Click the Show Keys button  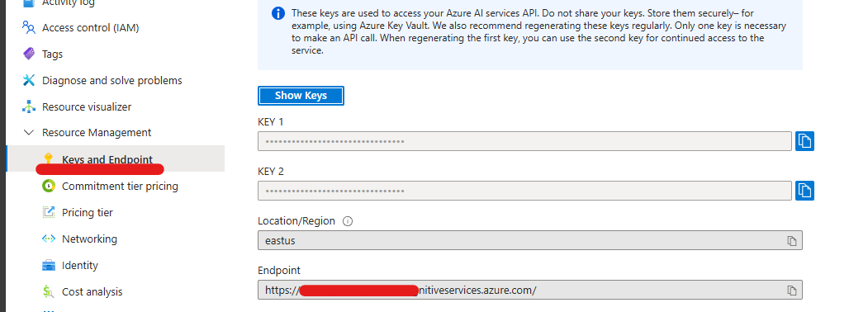point(301,95)
